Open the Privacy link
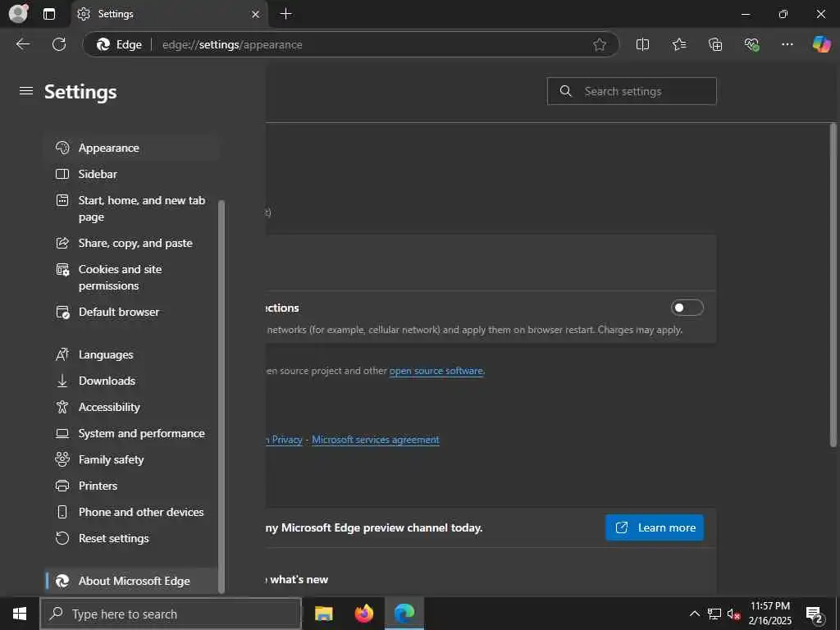 pyautogui.click(x=285, y=440)
